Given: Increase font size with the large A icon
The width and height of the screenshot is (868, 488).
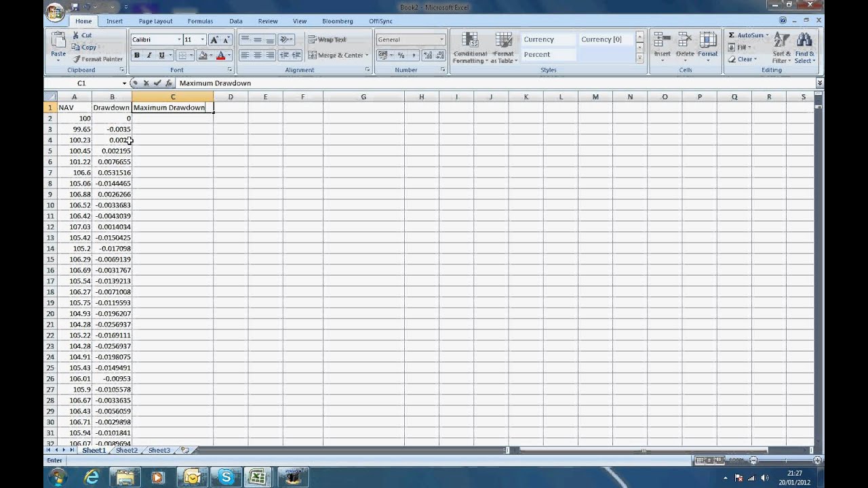Looking at the screenshot, I should coord(214,40).
